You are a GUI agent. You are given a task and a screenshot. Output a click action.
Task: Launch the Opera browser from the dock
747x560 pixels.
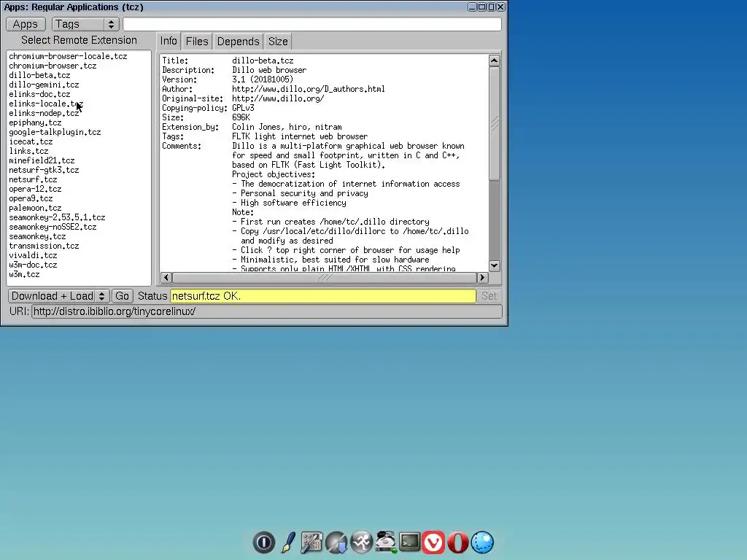tap(458, 542)
